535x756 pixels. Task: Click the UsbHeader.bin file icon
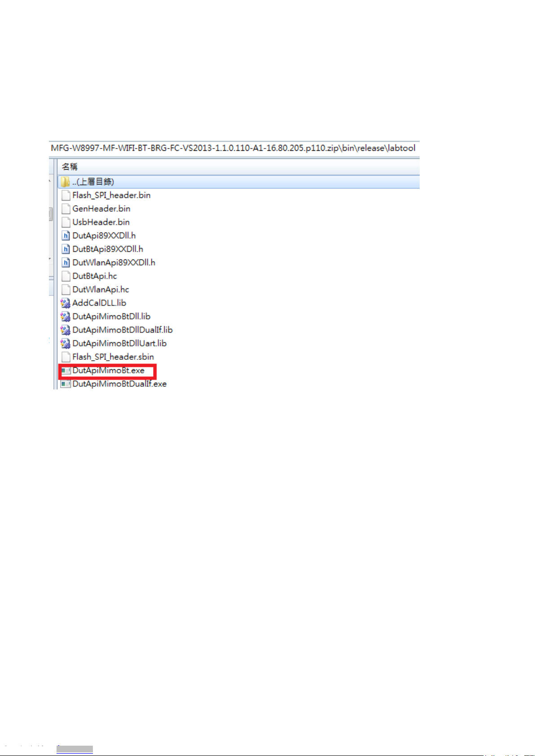(x=66, y=222)
